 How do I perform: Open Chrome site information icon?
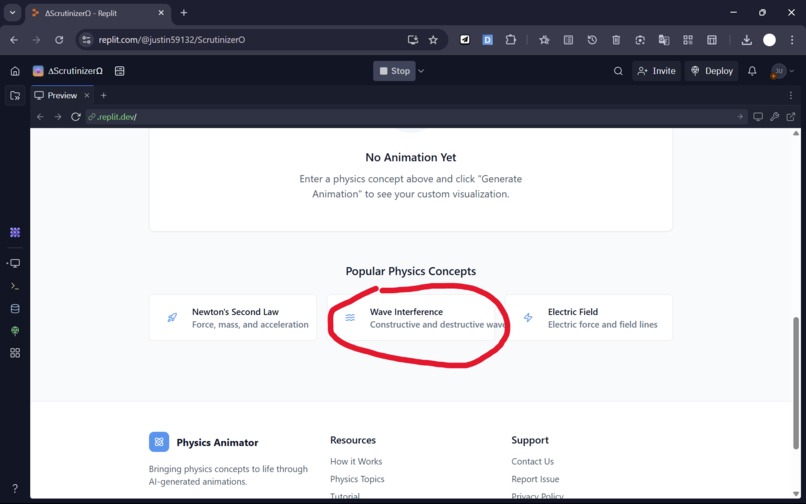86,40
